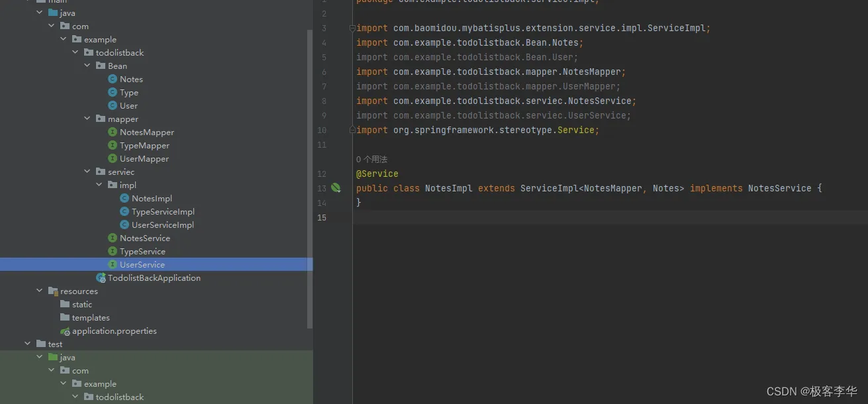This screenshot has height=404, width=868.
Task: Click the Notes class icon
Action: coord(113,79)
